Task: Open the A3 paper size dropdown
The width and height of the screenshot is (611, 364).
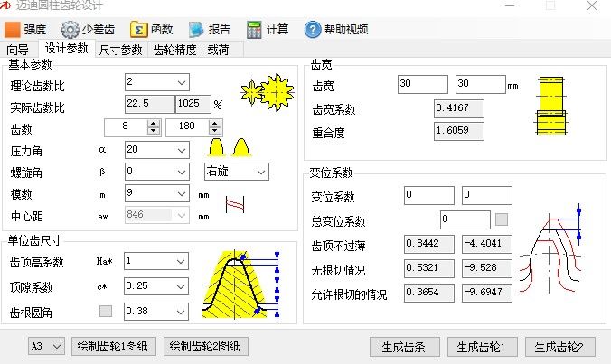Action: pos(57,347)
